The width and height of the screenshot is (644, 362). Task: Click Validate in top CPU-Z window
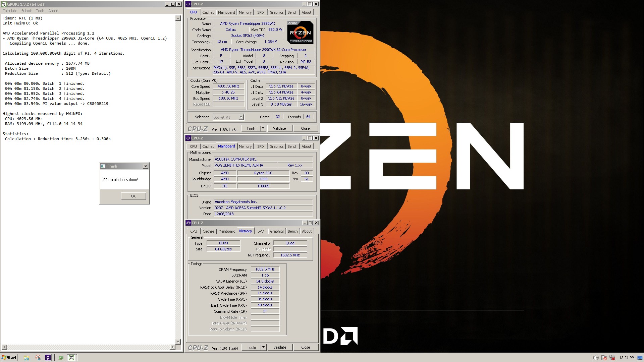[x=279, y=128]
